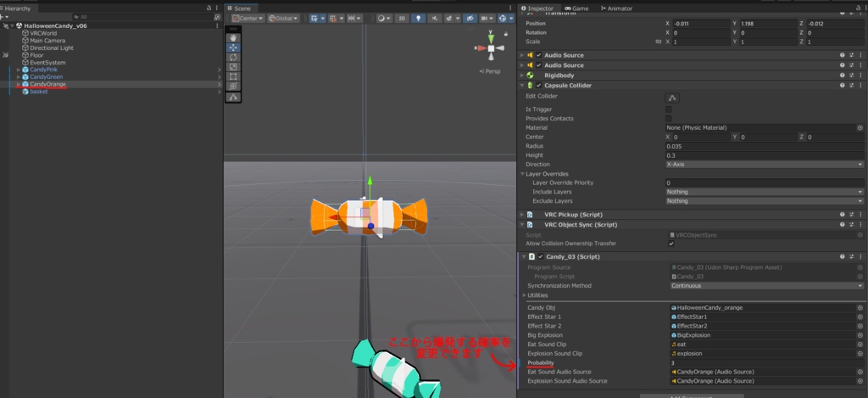Enable the Provides Contacts checkbox
This screenshot has height=398, width=868.
pos(669,119)
